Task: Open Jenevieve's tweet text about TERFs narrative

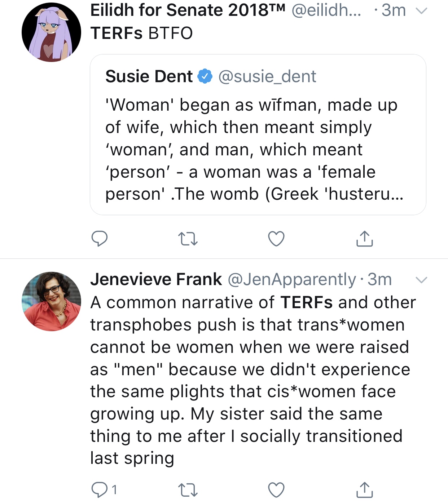Action: 252,380
